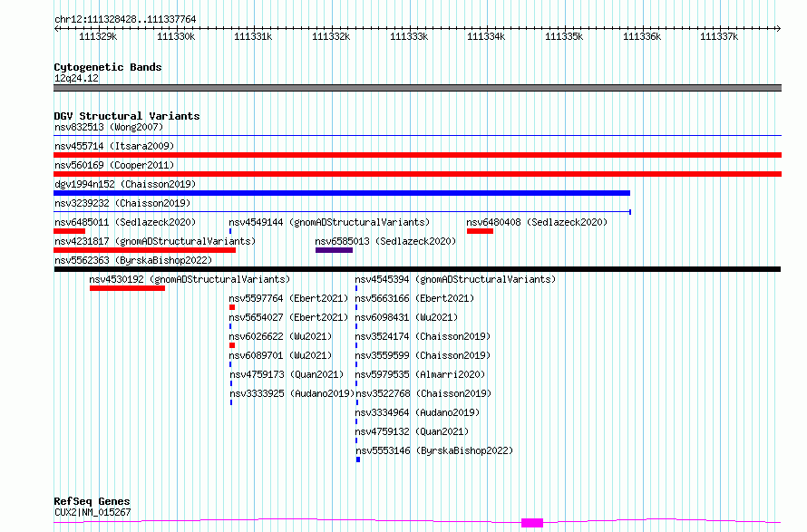The image size is (807, 532).
Task: Click the magenta CUX2 exon box
Action: coord(532,523)
